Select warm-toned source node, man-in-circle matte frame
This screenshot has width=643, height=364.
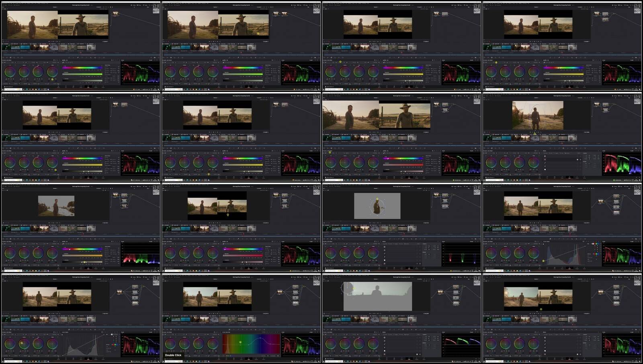coord(437,195)
